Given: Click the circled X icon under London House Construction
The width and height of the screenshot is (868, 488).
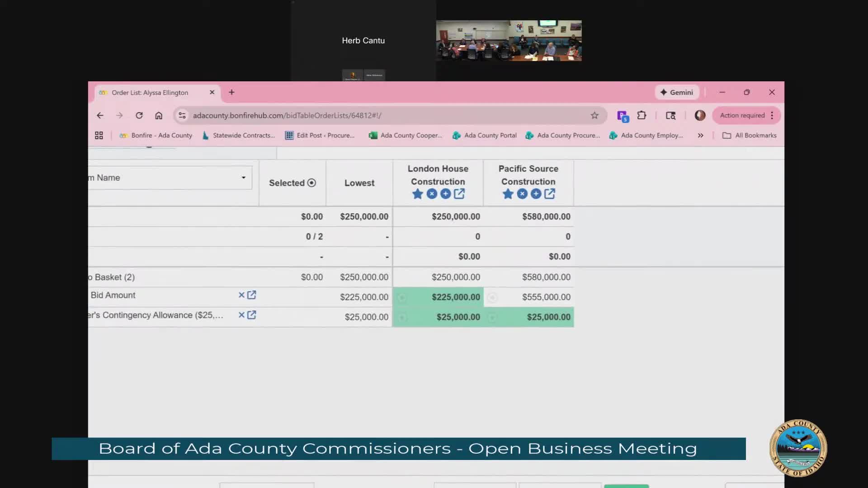Looking at the screenshot, I should coord(432,194).
